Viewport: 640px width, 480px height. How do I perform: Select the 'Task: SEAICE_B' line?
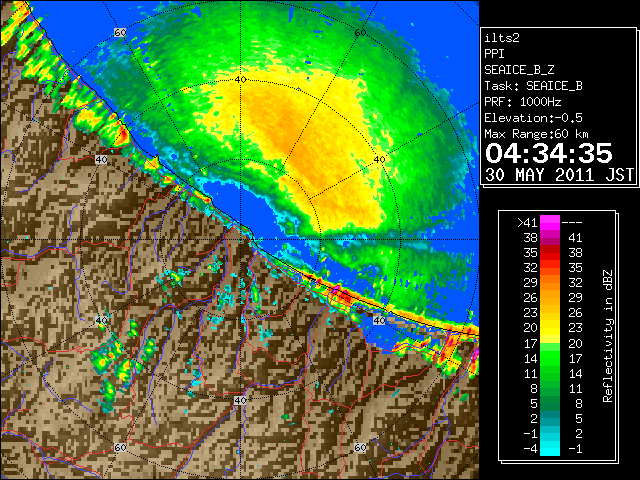coord(533,86)
